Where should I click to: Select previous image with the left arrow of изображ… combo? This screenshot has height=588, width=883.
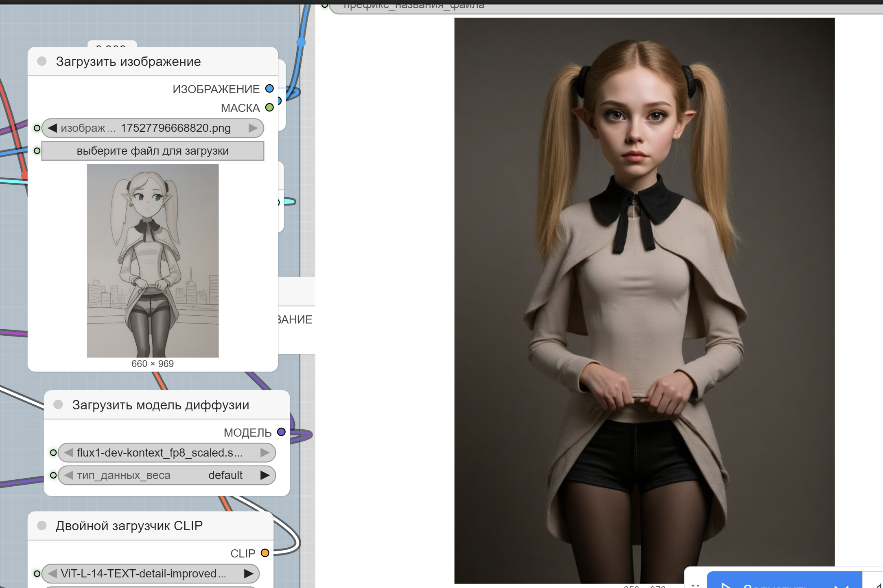click(52, 128)
